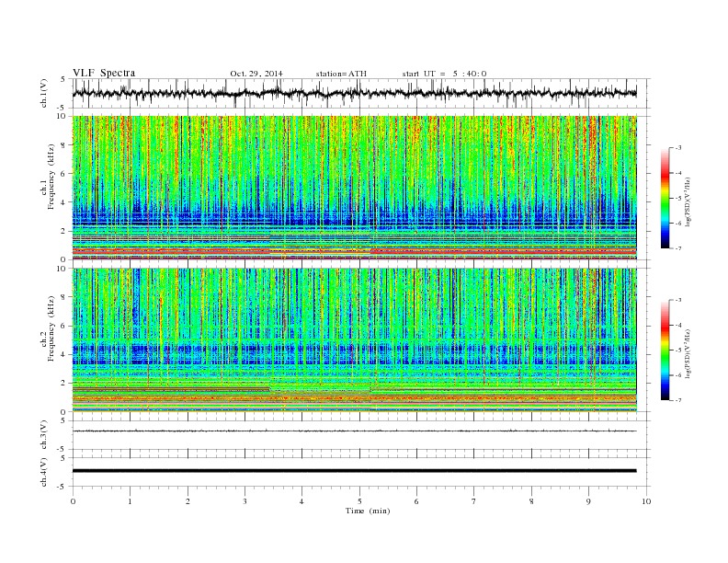This screenshot has height=563, width=728.
Task: Click the "-7" bottom label of ch.2 color bar
Action: [678, 400]
